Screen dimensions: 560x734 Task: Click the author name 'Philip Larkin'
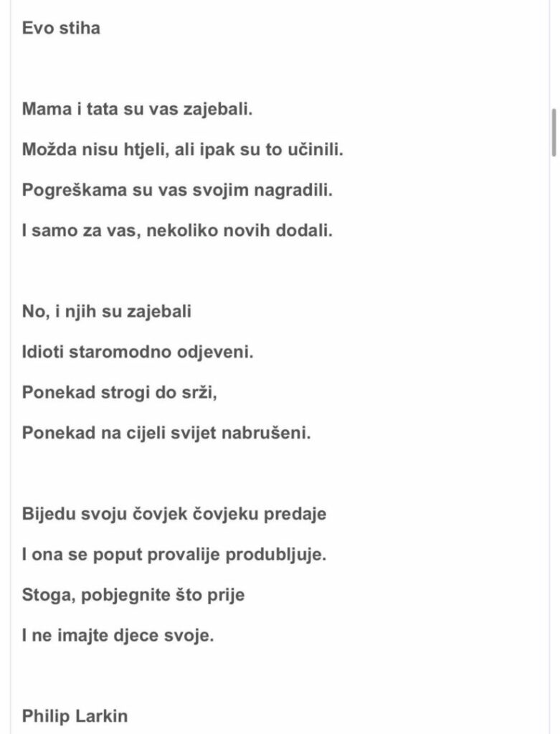(76, 716)
